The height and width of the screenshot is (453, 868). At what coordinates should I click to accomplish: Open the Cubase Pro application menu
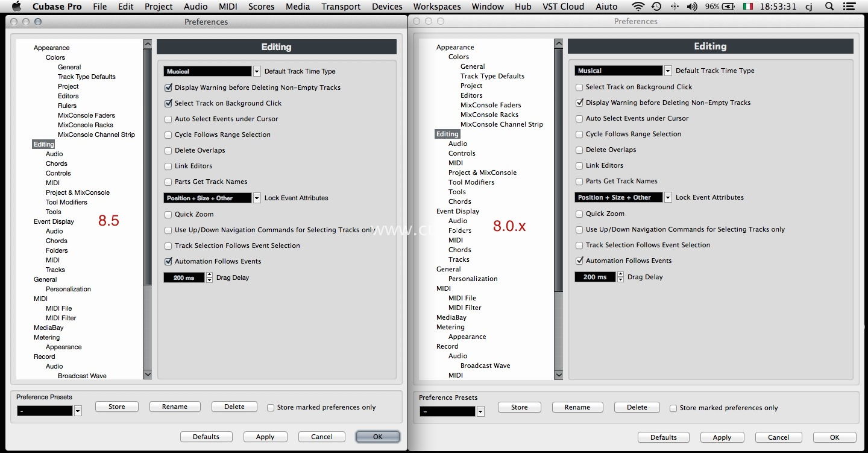pos(56,7)
